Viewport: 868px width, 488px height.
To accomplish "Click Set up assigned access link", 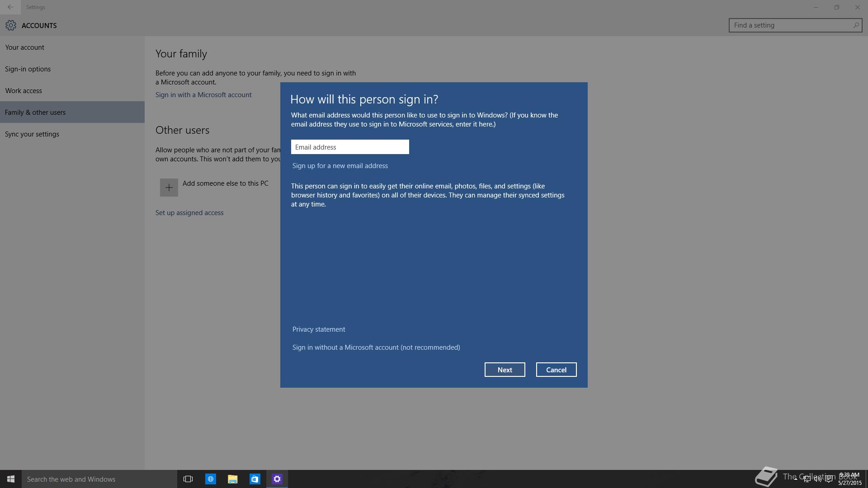I will coord(189,213).
